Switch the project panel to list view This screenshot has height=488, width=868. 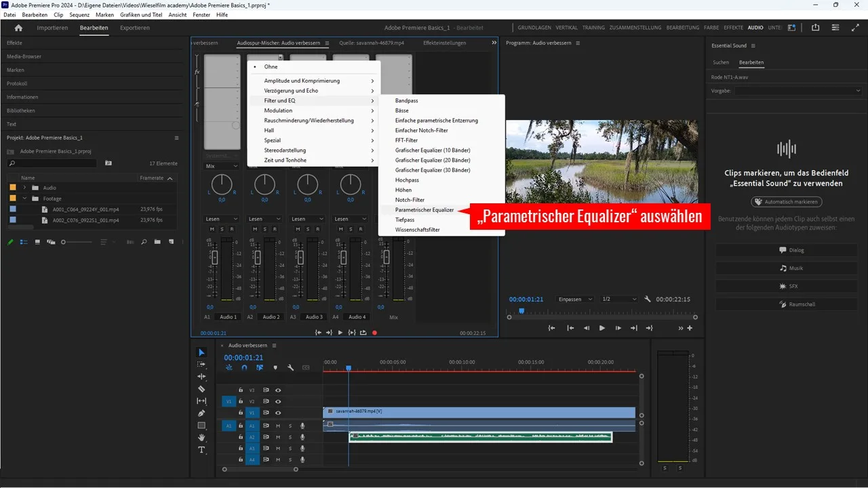click(24, 242)
